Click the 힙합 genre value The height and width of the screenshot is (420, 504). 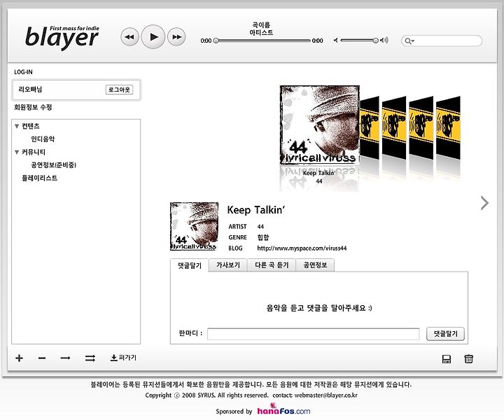(263, 237)
